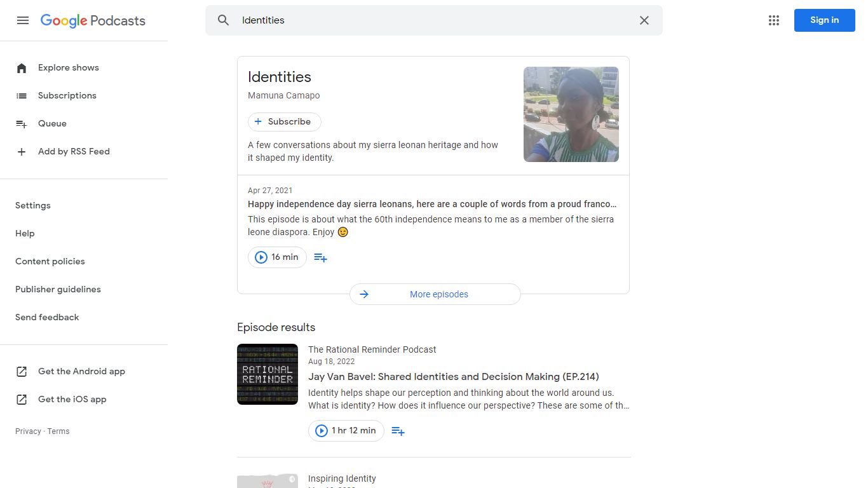The width and height of the screenshot is (868, 488).
Task: Open Jay Van Bavel episode title
Action: tap(454, 377)
